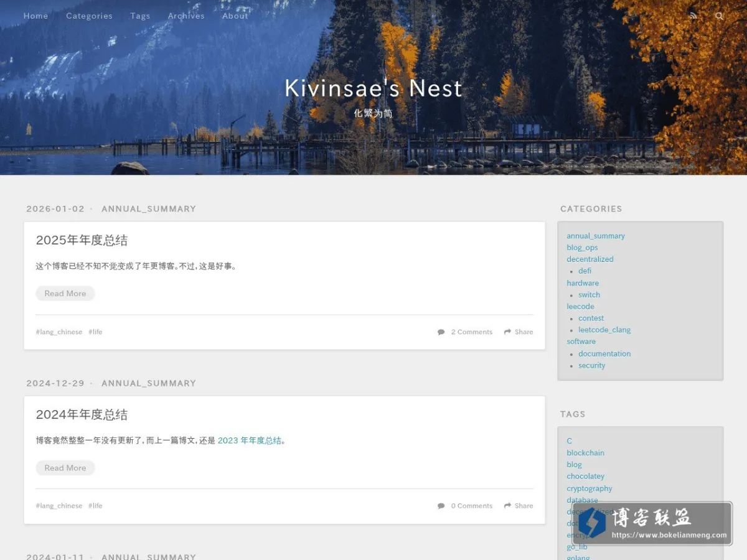Screen dimensions: 747x560
Task: Click Read More under 2025年年度总结
Action: (x=65, y=293)
